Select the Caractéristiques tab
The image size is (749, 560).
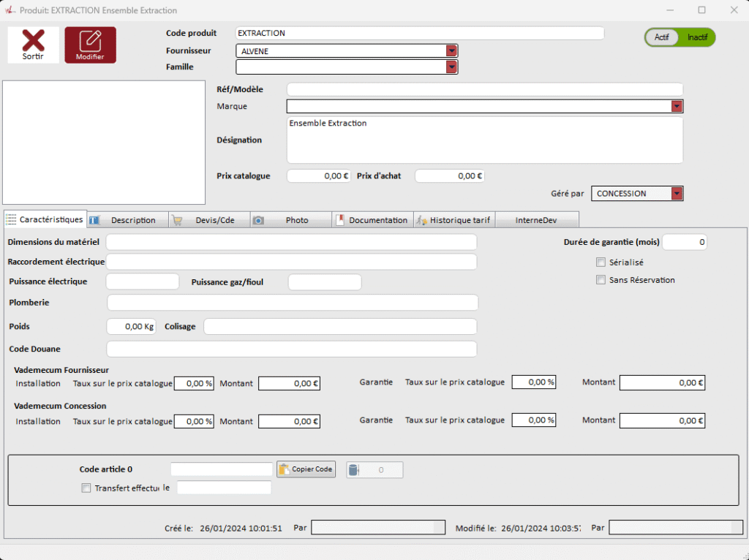click(44, 219)
